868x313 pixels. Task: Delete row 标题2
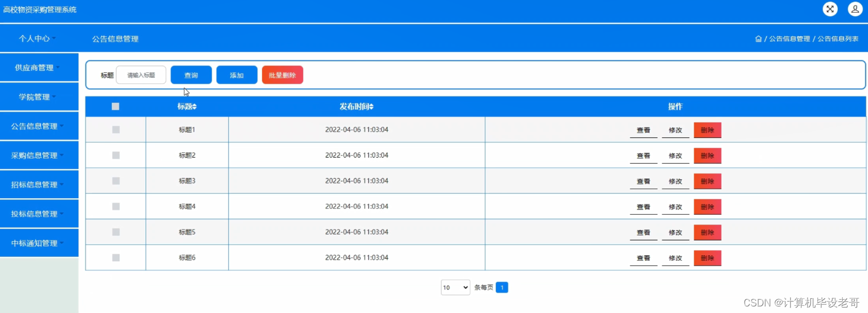pos(707,156)
